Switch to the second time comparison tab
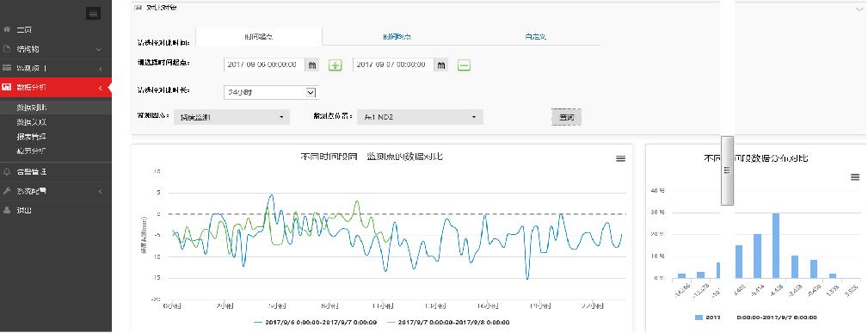The height and width of the screenshot is (333, 868). click(397, 36)
